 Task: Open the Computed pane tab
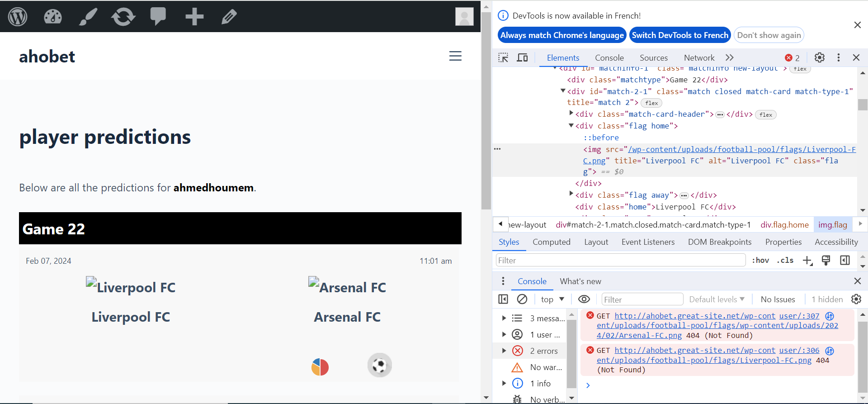pyautogui.click(x=552, y=242)
